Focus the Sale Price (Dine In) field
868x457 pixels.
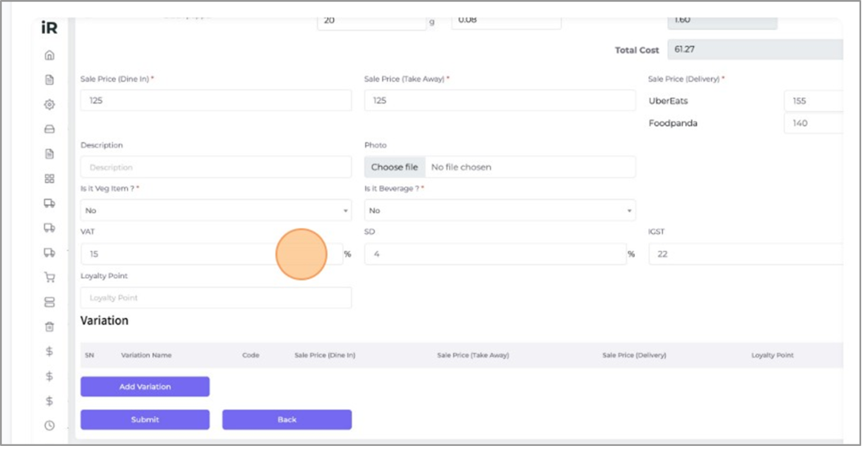pyautogui.click(x=216, y=100)
